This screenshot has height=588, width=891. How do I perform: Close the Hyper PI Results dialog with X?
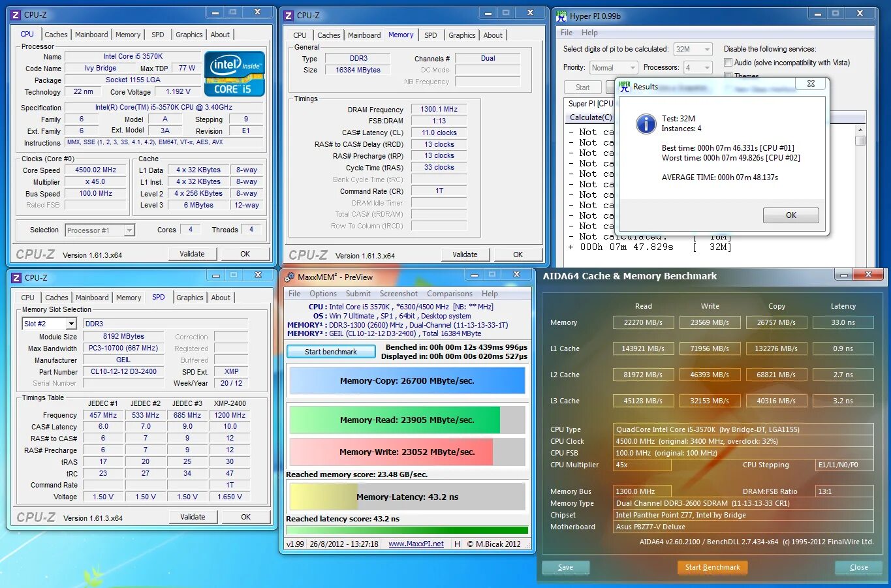tap(811, 84)
